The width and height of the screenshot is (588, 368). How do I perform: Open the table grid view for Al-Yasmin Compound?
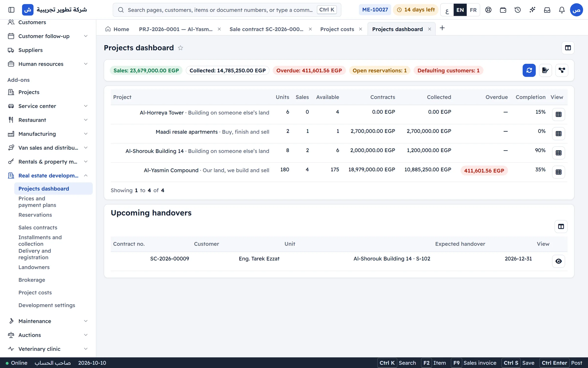coord(558,172)
